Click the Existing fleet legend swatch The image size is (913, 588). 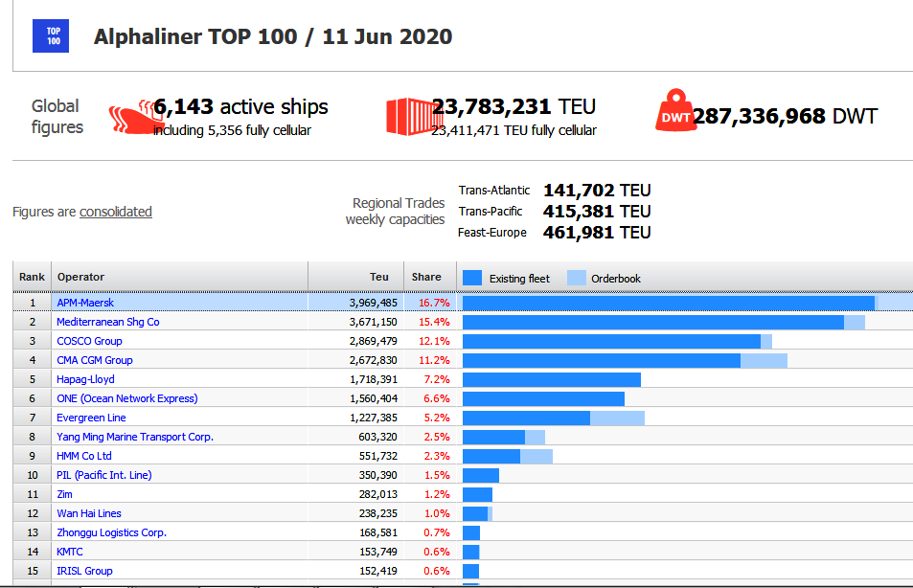point(472,278)
